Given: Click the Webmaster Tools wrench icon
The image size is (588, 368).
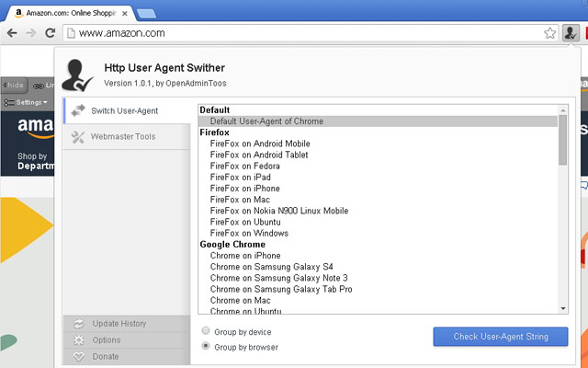Looking at the screenshot, I should pos(77,137).
